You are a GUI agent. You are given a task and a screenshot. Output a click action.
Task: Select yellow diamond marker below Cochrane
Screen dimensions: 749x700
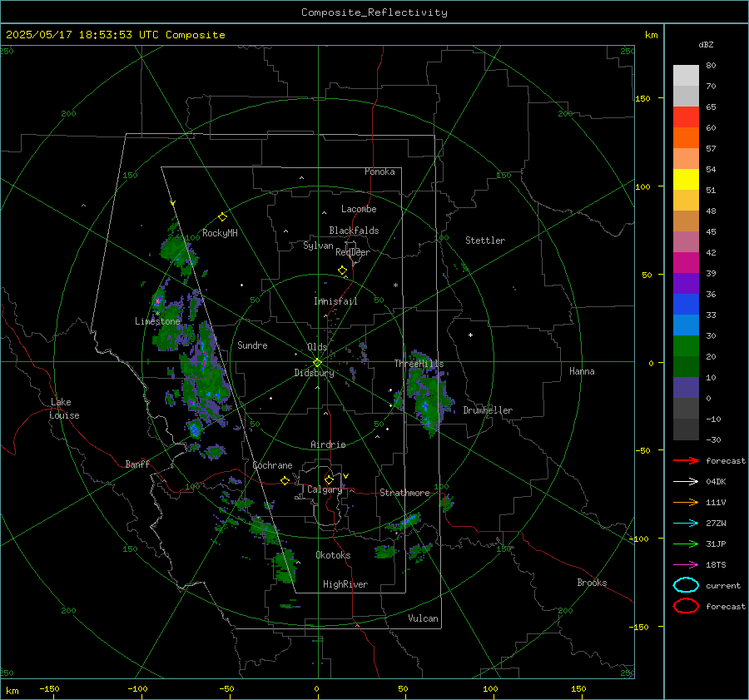(x=285, y=480)
